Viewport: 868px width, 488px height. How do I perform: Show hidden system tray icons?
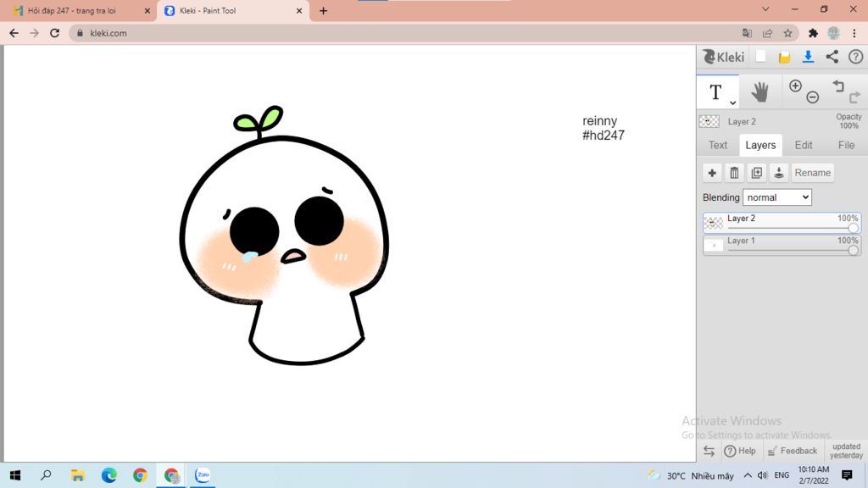point(748,475)
